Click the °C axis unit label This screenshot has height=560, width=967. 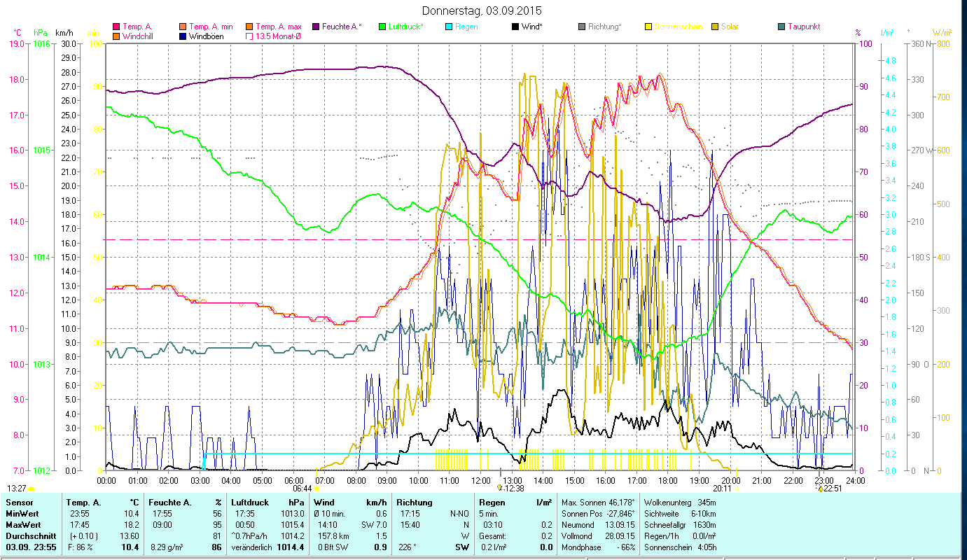[x=18, y=33]
